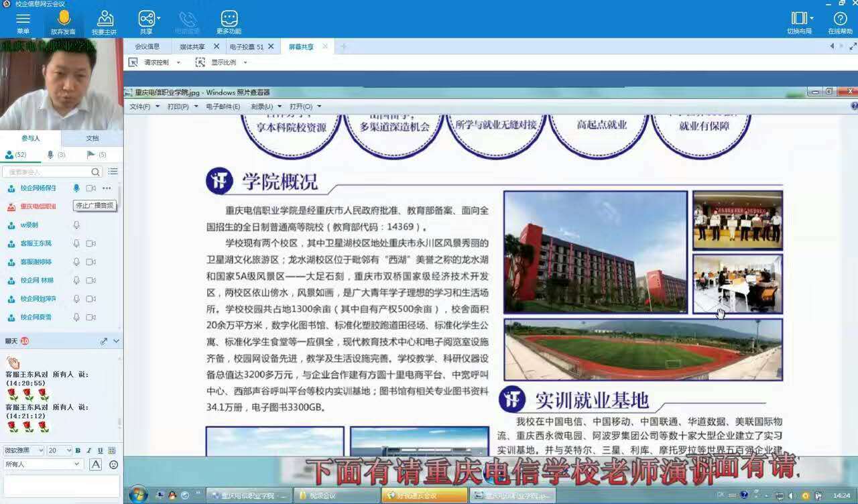Click the chat message input box

[61, 486]
